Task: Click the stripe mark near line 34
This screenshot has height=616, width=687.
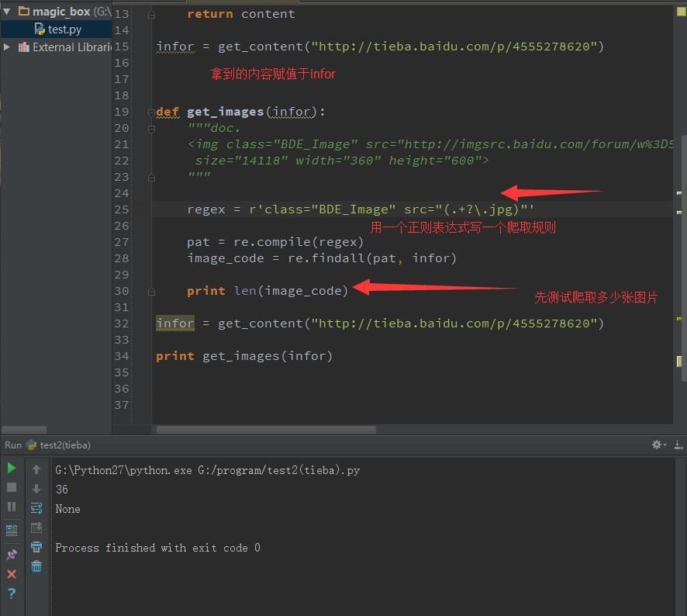Action: pos(679,362)
